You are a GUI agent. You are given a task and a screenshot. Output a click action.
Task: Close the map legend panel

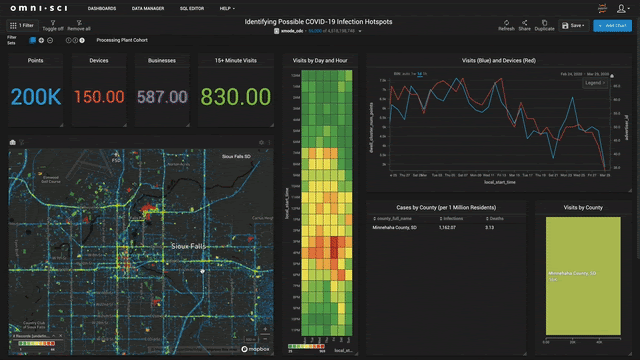(x=61, y=336)
